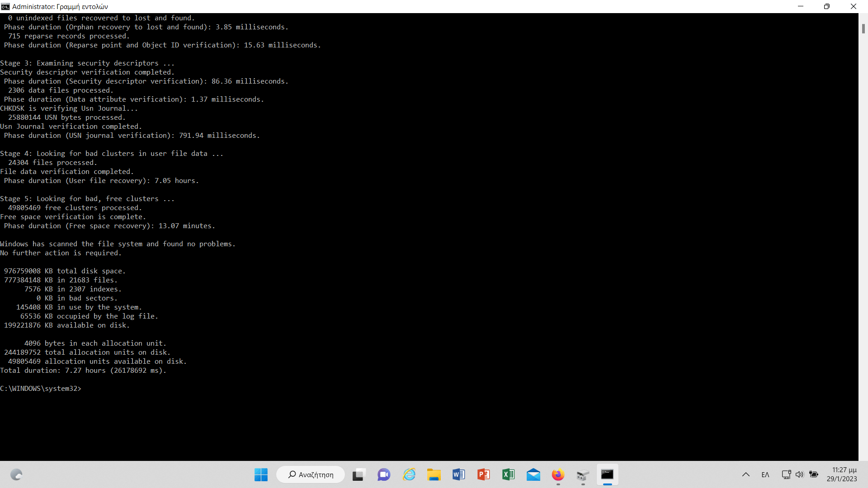Click the '2306 data files processed.' line
This screenshot has width=868, height=488.
61,90
